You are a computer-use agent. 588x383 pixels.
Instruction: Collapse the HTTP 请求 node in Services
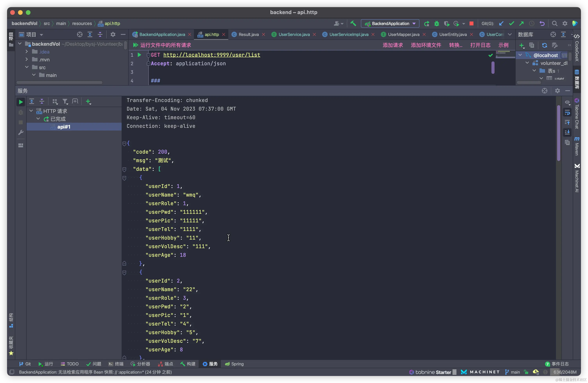tap(31, 111)
